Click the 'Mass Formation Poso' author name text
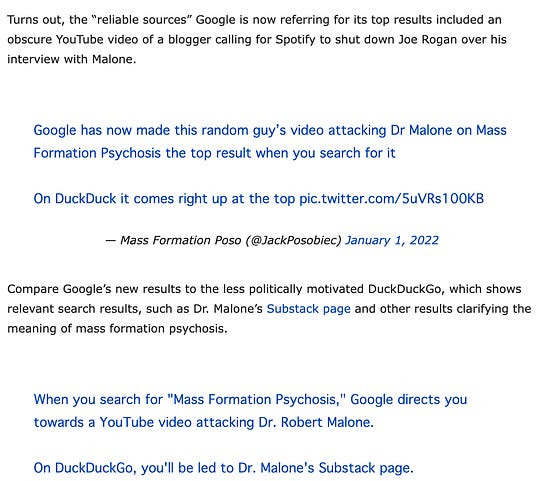 click(x=181, y=240)
